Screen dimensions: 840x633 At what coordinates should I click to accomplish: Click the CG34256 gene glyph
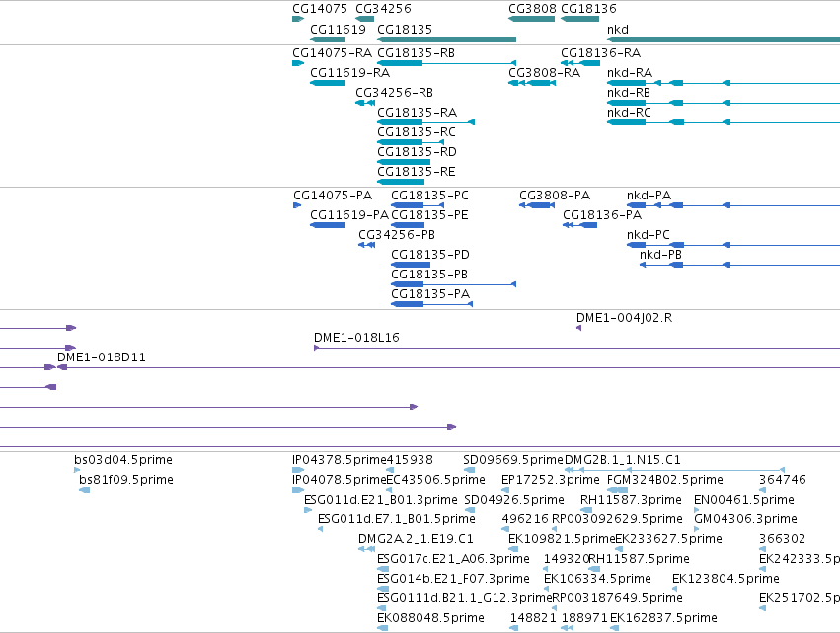[x=365, y=19]
